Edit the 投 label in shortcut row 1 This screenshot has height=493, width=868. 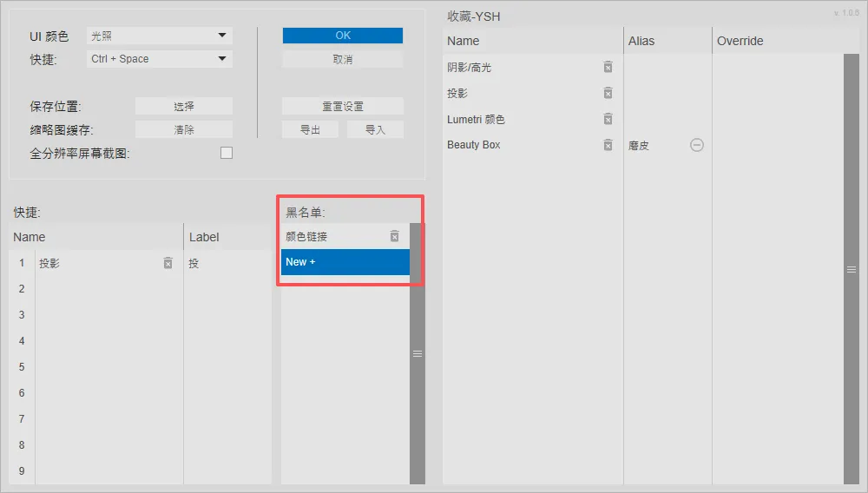[x=194, y=263]
